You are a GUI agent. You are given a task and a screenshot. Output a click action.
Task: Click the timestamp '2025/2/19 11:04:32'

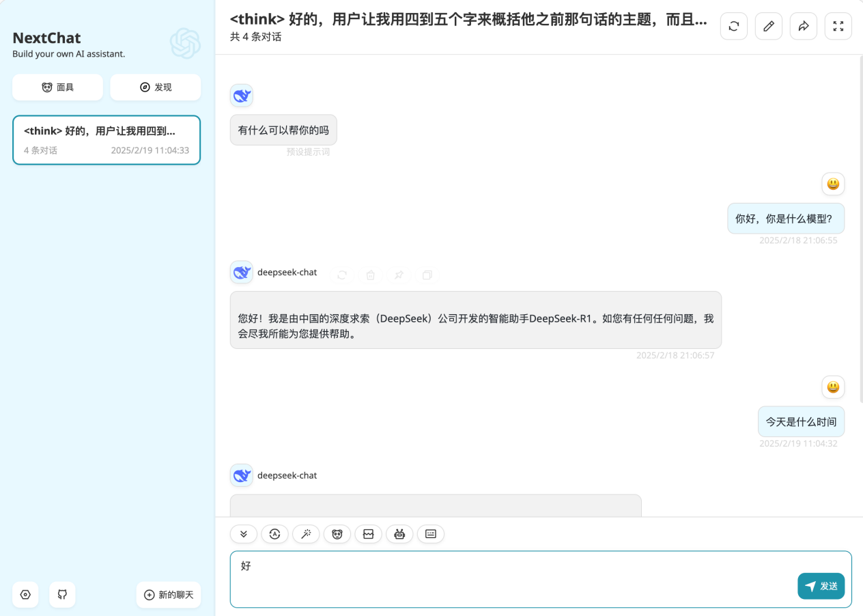[798, 443]
